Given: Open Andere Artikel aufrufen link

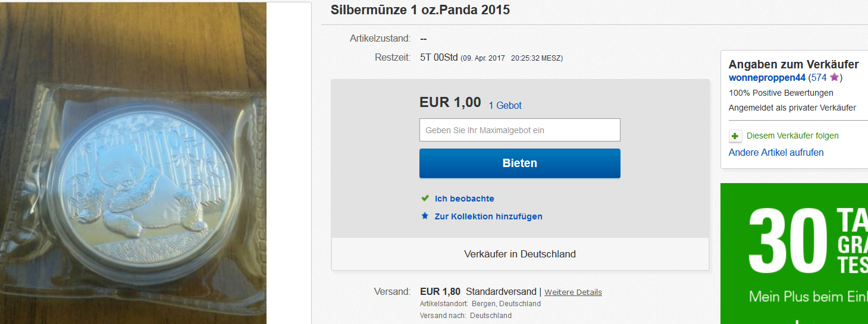Looking at the screenshot, I should click(776, 153).
